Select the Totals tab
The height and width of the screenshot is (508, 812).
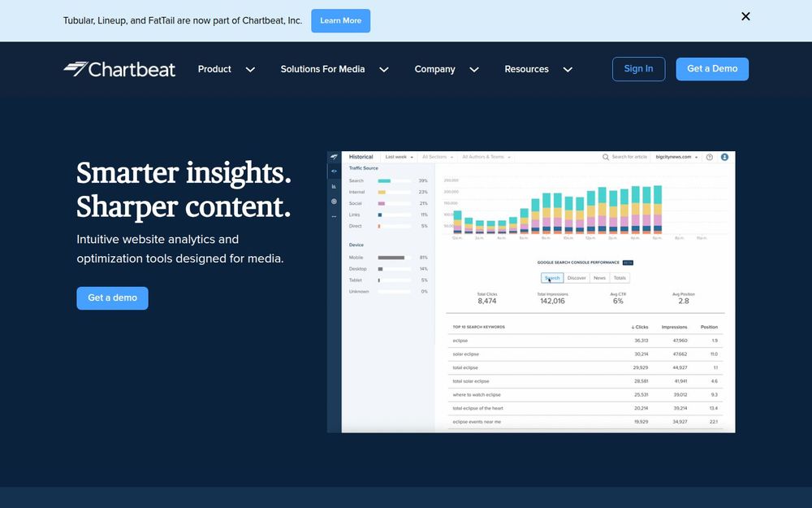[620, 278]
